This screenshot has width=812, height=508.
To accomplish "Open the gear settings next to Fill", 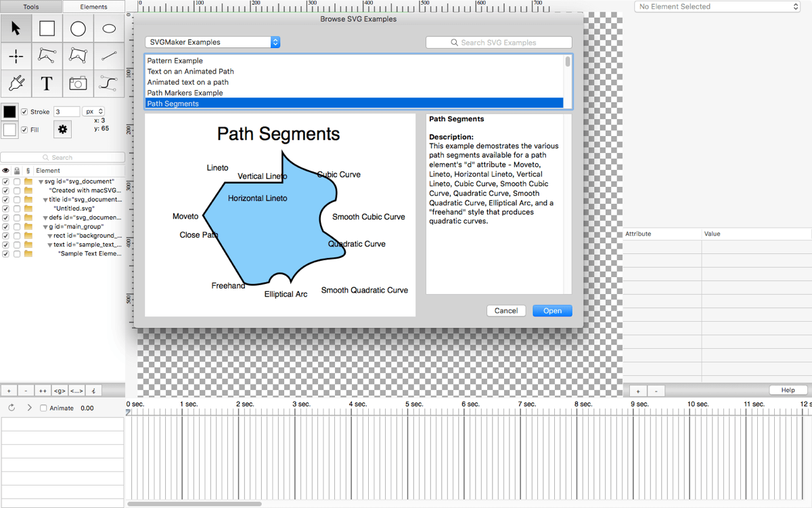I will coord(63,129).
